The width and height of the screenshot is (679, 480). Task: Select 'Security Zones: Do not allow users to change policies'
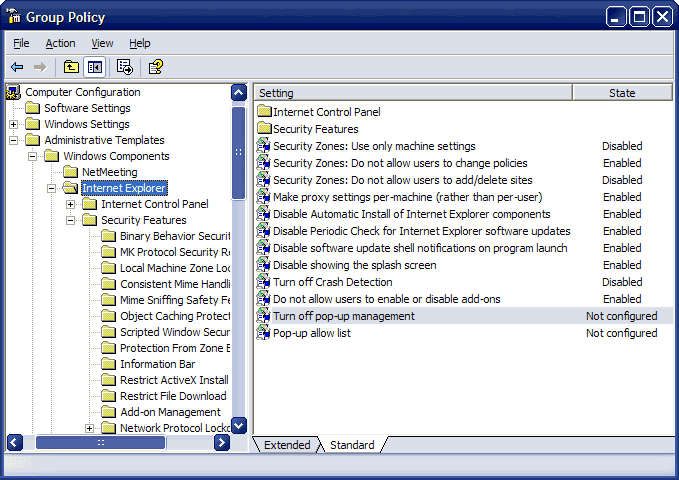(x=400, y=163)
